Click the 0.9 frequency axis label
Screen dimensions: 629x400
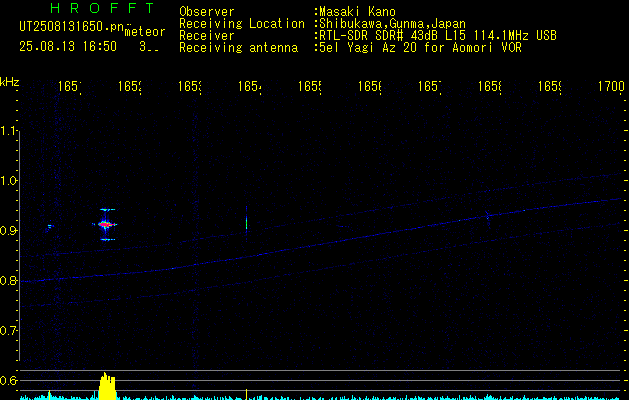(x=9, y=230)
